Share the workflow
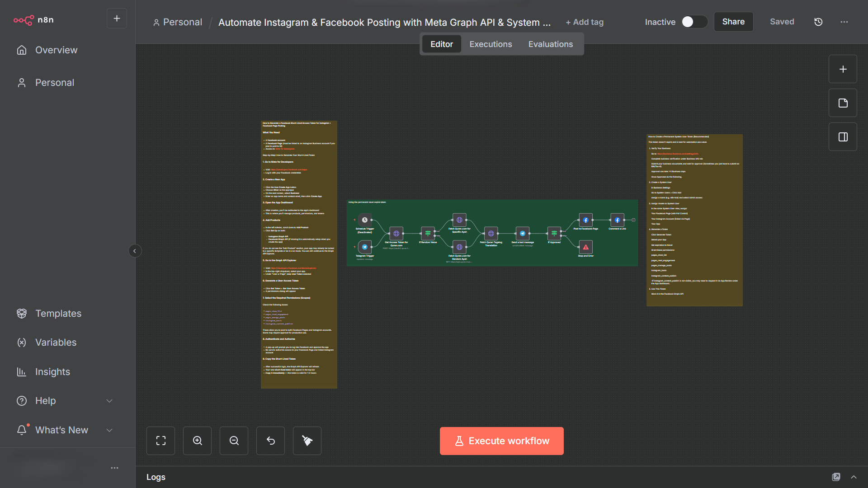Screen dimensions: 868x488 coord(733,22)
